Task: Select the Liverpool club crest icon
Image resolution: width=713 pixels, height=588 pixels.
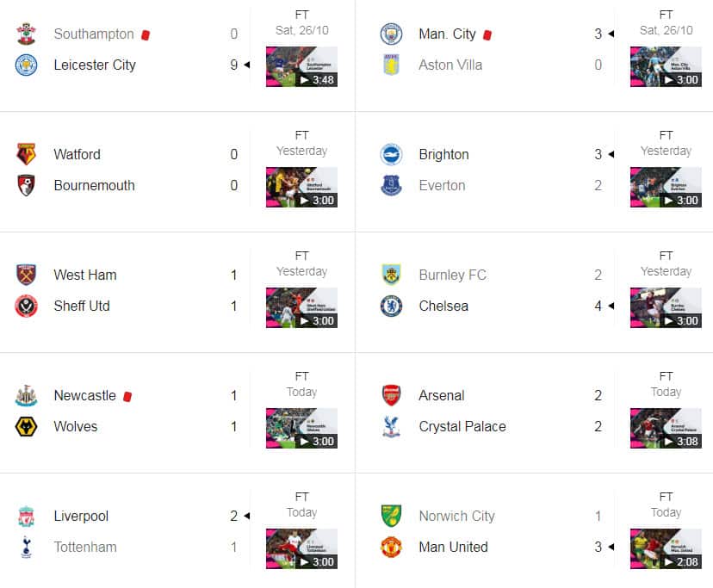Action: tap(27, 516)
